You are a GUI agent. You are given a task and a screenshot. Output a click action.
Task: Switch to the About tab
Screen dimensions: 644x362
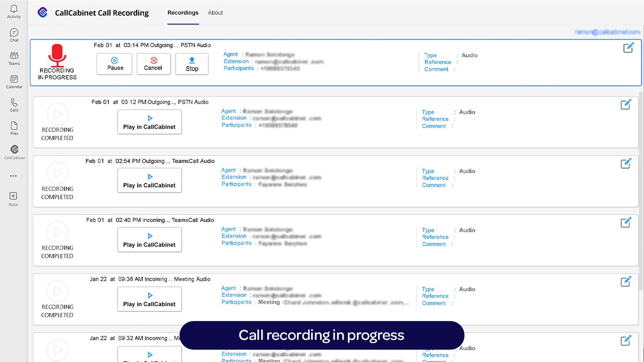click(x=215, y=13)
